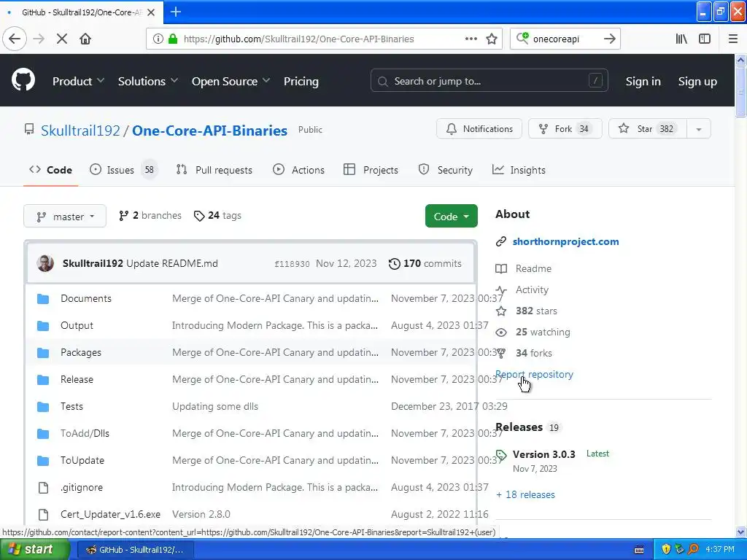Click the tray magnifier icon
Image resolution: width=747 pixels, height=560 pixels.
point(693,549)
